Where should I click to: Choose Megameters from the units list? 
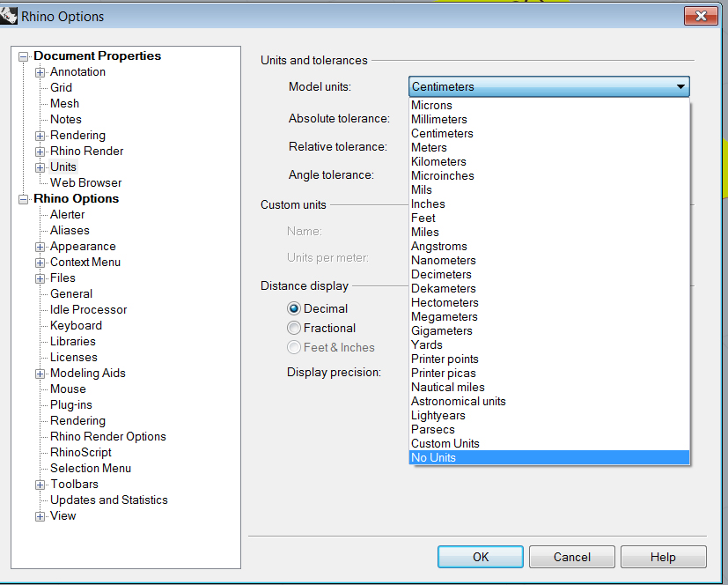click(x=548, y=317)
